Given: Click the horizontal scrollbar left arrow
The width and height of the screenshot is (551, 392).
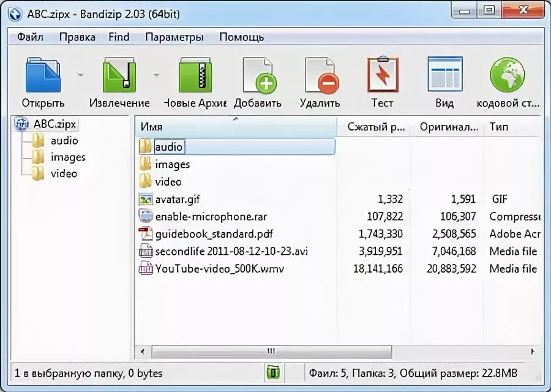Looking at the screenshot, I should tap(142, 351).
